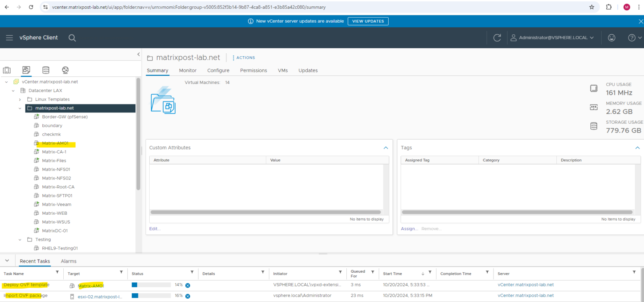Select the Networking inventory globe icon
Viewport: 644px width, 302px height.
[64, 70]
